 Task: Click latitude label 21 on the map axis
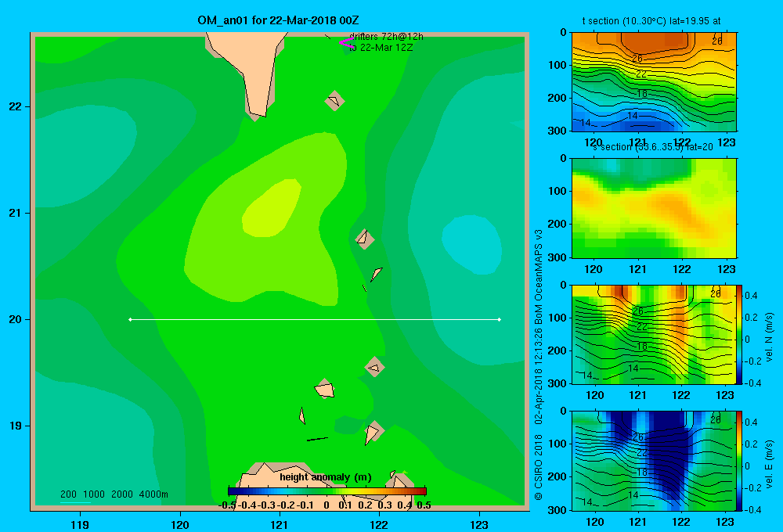15,213
